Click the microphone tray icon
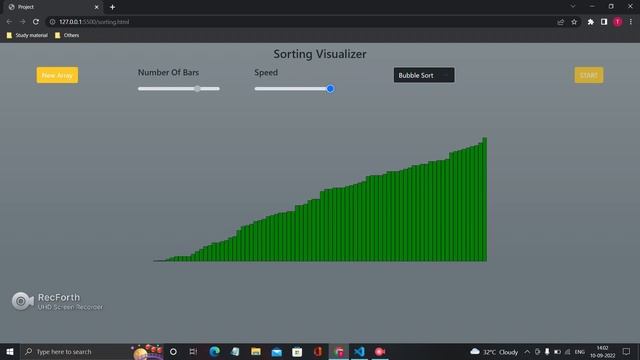The width and height of the screenshot is (640, 360). click(547, 351)
